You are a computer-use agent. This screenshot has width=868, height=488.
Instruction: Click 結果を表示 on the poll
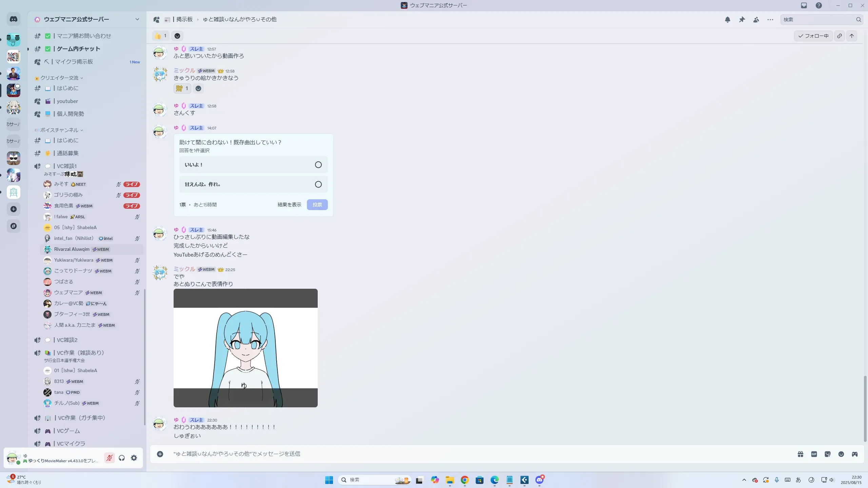click(x=289, y=205)
